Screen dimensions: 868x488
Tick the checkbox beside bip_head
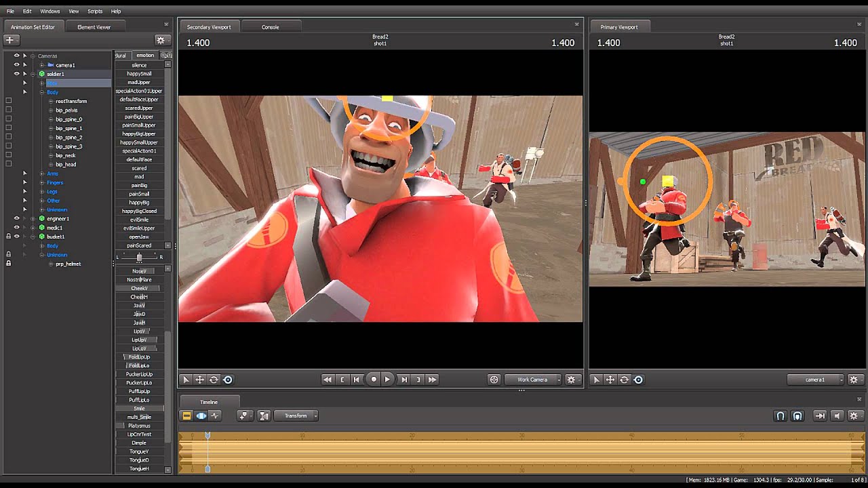point(8,164)
